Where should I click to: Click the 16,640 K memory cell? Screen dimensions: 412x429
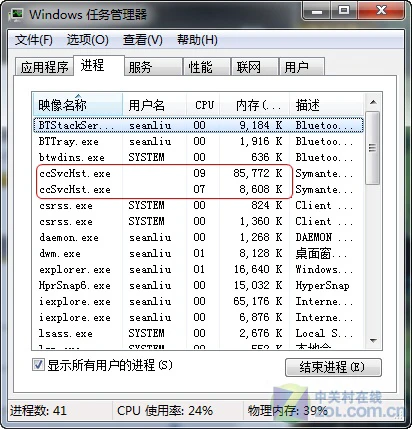click(258, 269)
